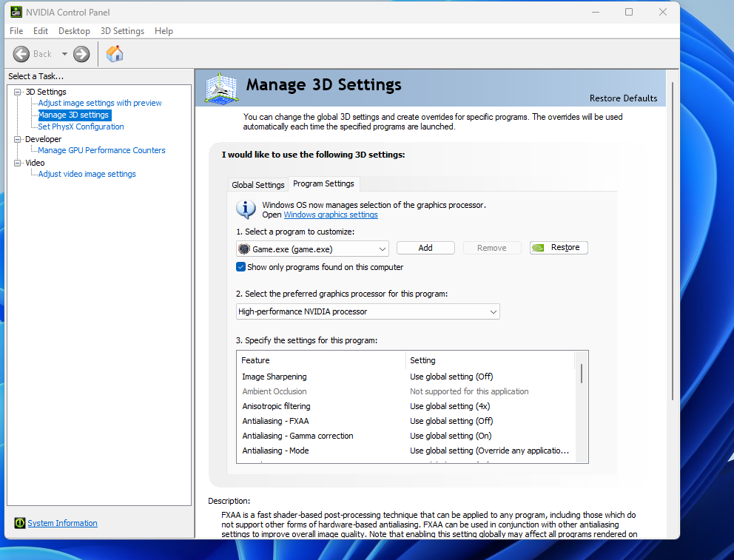Click the Video tree label

(x=35, y=163)
